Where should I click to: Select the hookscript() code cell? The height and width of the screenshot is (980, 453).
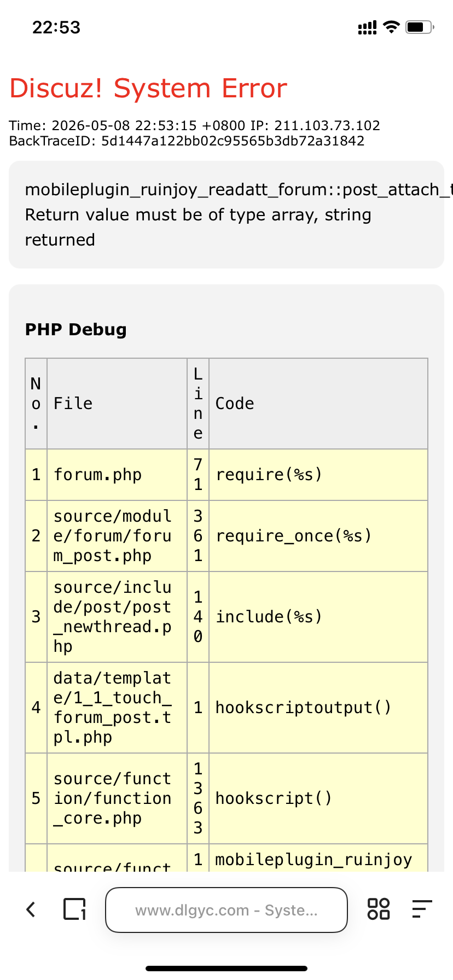(318, 798)
